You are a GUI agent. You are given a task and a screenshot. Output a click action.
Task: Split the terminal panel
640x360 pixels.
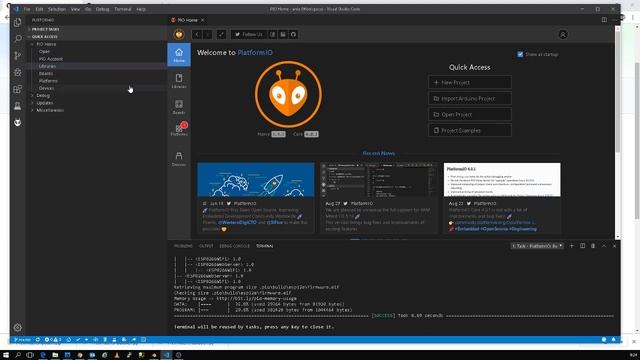(x=582, y=246)
